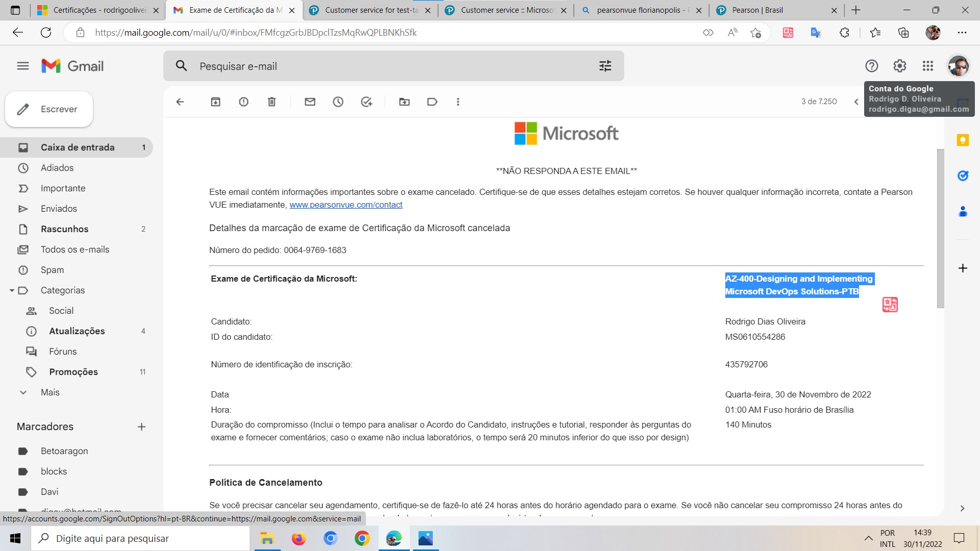
Task: Open the Escrever compose button
Action: [48, 109]
